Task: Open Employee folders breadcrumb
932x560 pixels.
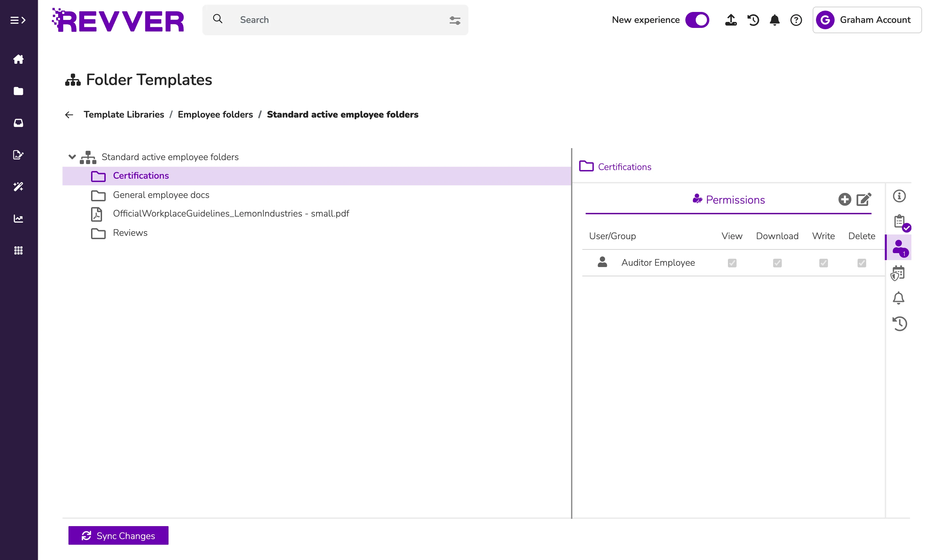Action: pos(215,114)
